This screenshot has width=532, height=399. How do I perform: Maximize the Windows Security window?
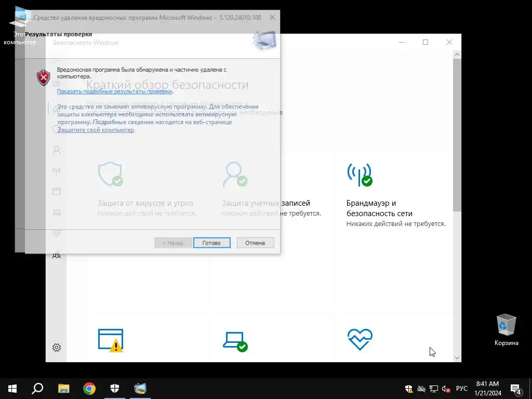tap(425, 42)
